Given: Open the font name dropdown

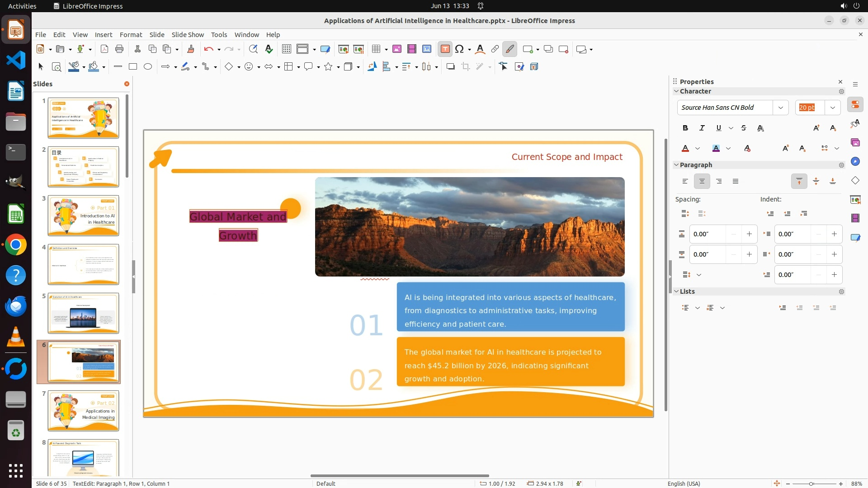Looking at the screenshot, I should click(x=780, y=108).
